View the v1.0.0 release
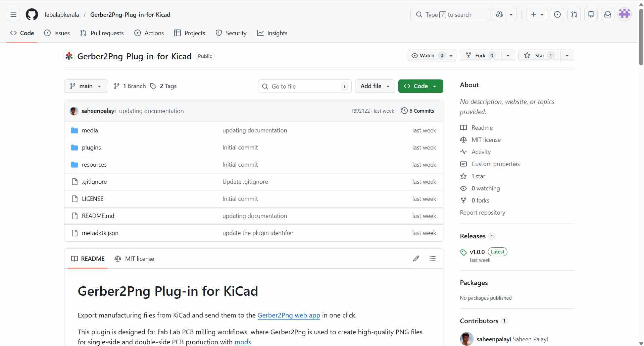Screen dimensions: 644x346 point(477,252)
